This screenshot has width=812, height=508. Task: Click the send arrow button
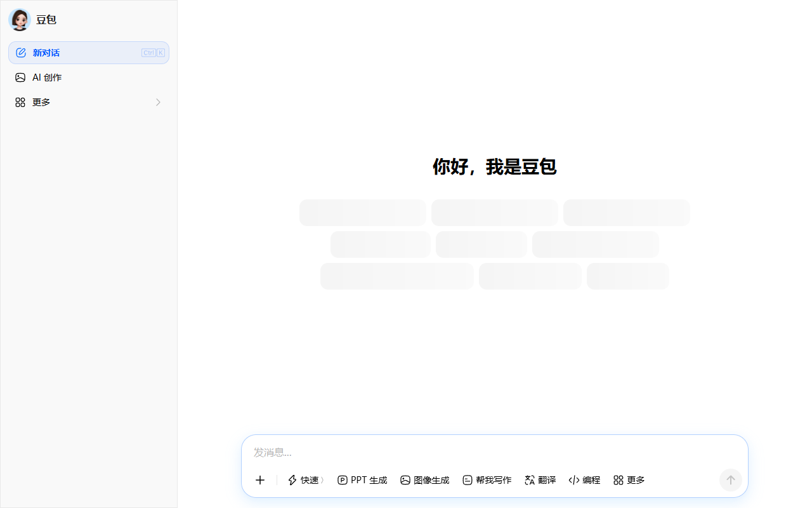pos(731,480)
